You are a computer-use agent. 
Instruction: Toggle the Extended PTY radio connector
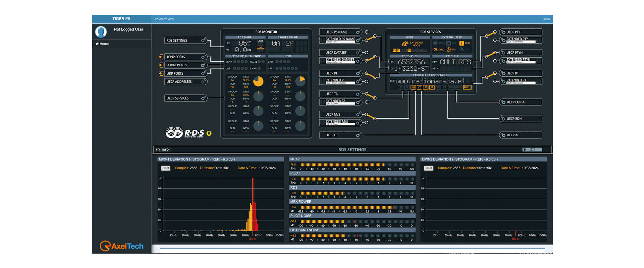(495, 40)
